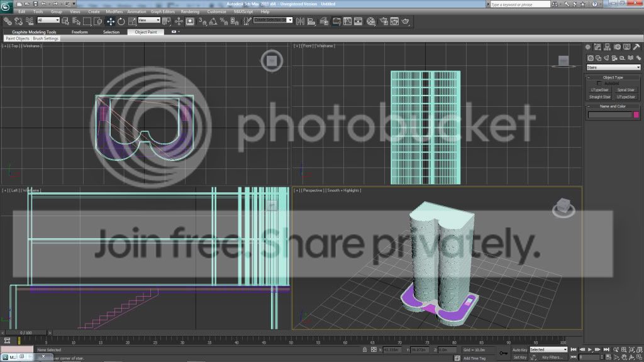The image size is (644, 362).
Task: Open the Edit menu
Action: [22, 11]
